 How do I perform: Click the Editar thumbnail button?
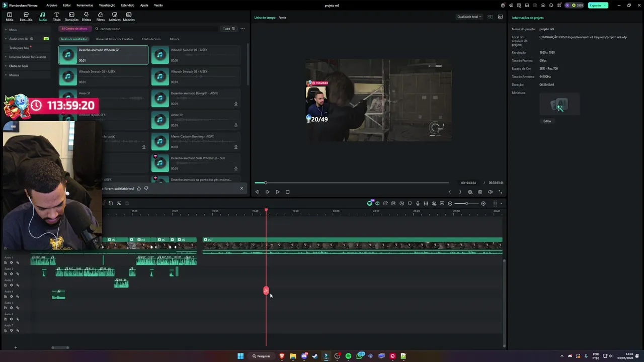tap(547, 121)
